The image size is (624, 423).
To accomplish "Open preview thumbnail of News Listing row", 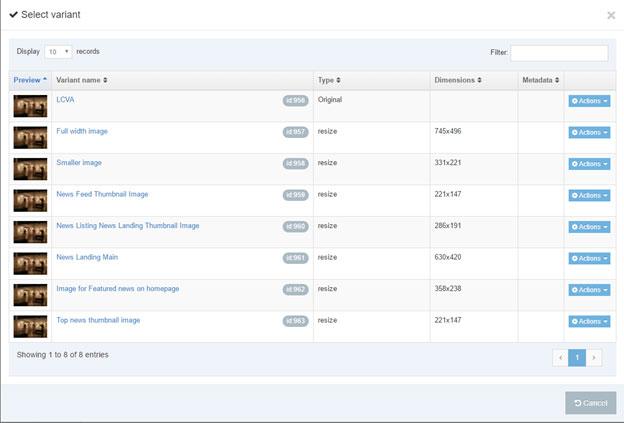I will [30, 232].
